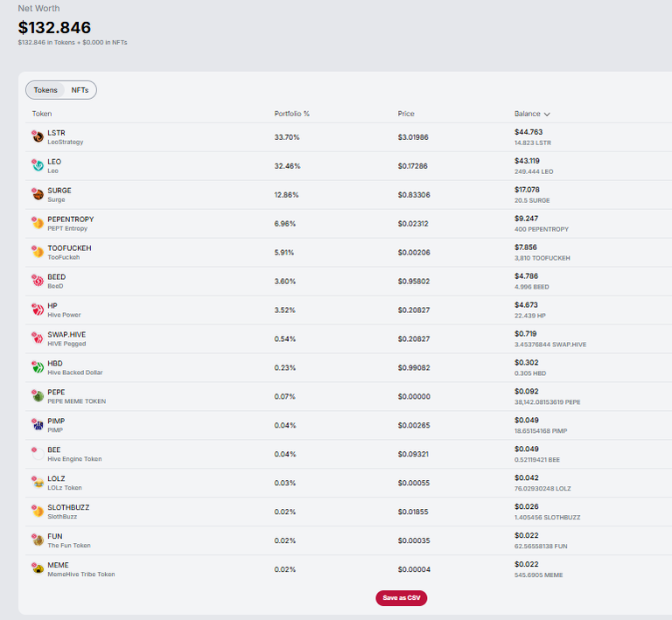The width and height of the screenshot is (672, 620).
Task: Click the 3.45376844 SWAP.HIVE amount
Action: tap(550, 345)
